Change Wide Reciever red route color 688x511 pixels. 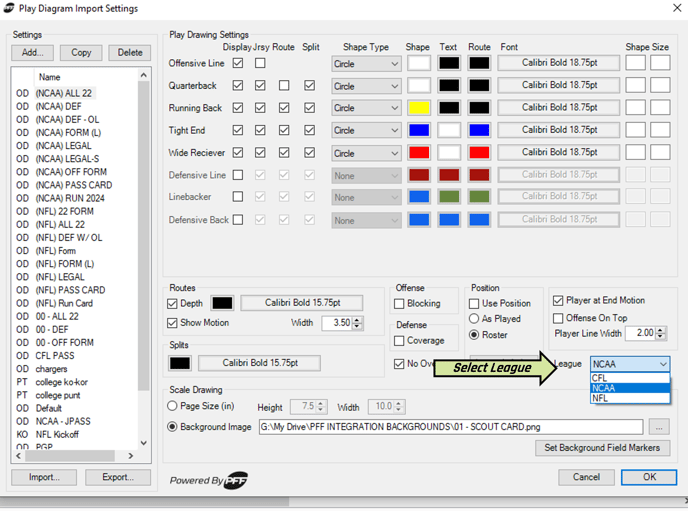tap(479, 153)
